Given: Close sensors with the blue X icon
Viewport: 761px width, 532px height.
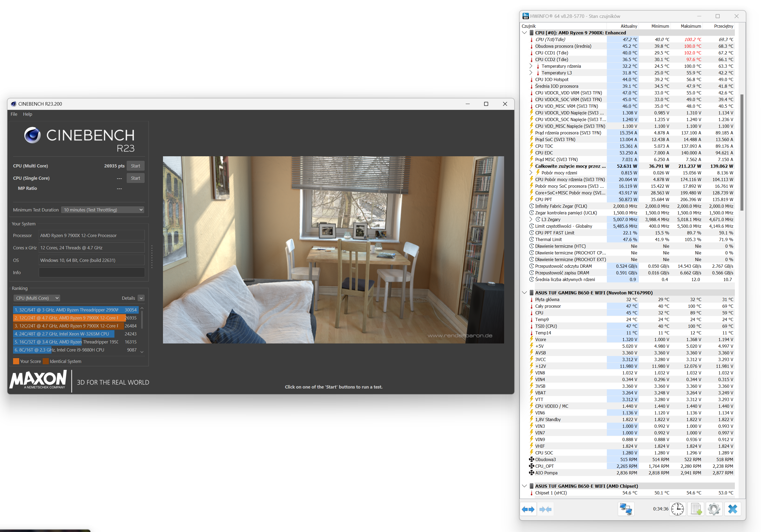Looking at the screenshot, I should [x=732, y=509].
